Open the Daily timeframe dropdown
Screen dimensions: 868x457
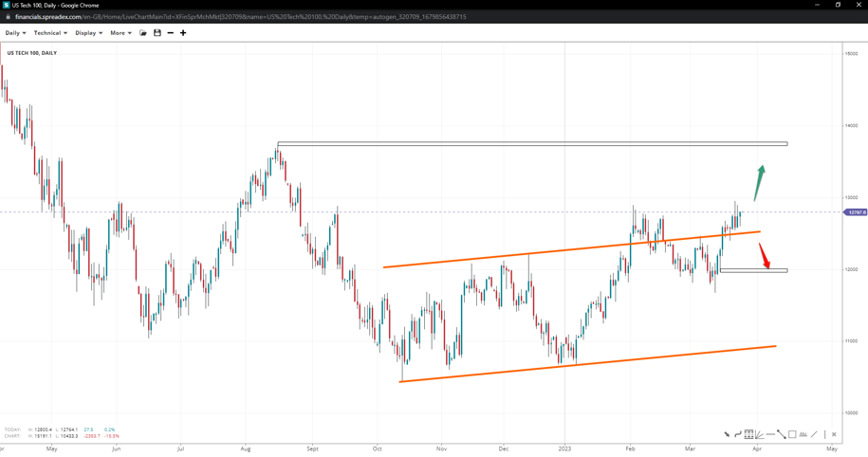tap(15, 33)
